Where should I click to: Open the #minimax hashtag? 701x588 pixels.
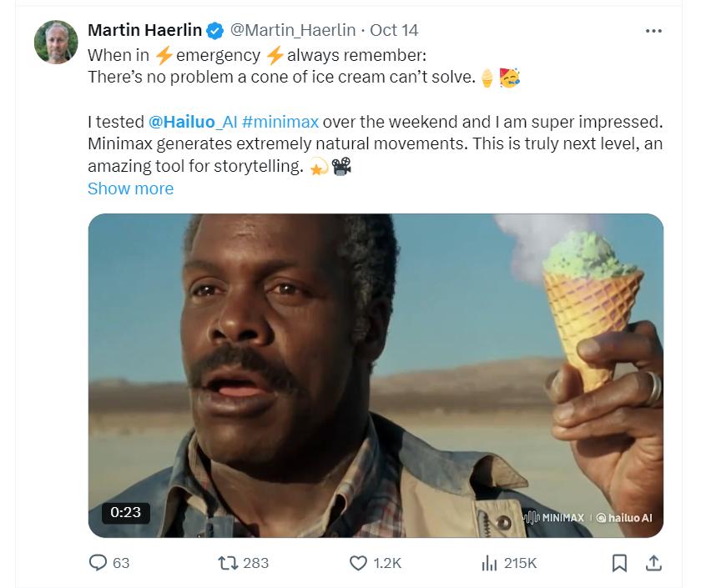click(x=280, y=121)
